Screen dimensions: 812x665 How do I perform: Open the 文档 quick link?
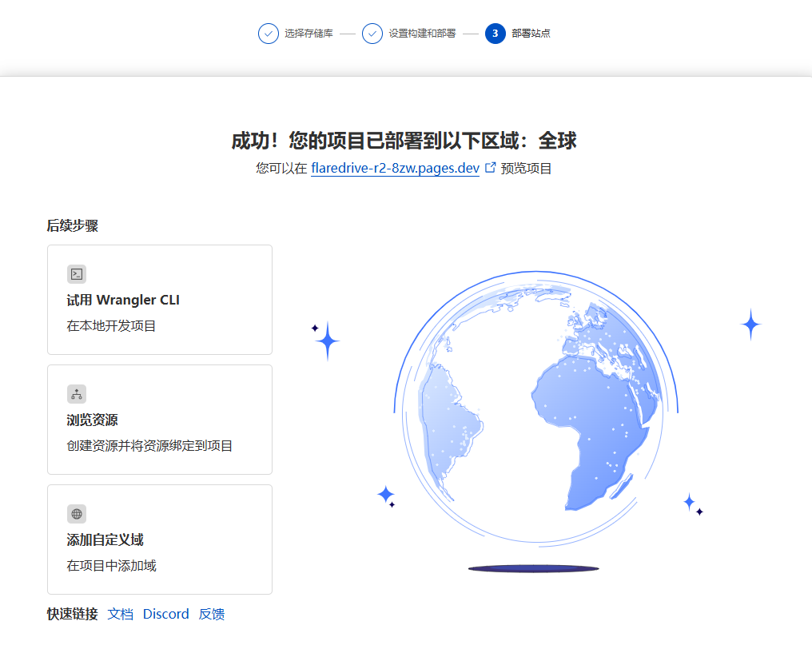coord(121,614)
